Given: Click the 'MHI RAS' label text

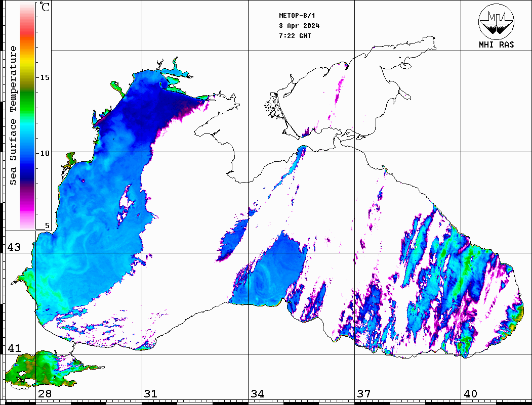Looking at the screenshot, I should pyautogui.click(x=497, y=44).
